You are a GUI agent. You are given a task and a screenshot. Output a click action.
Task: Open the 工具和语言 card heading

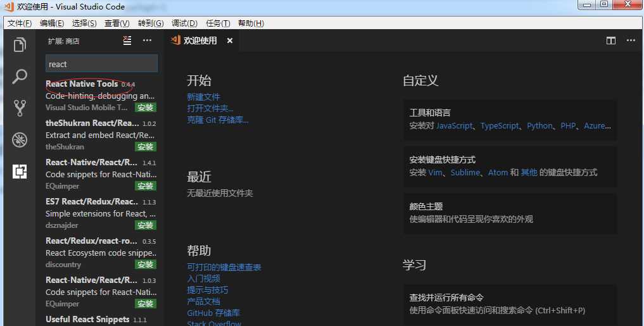pyautogui.click(x=430, y=113)
